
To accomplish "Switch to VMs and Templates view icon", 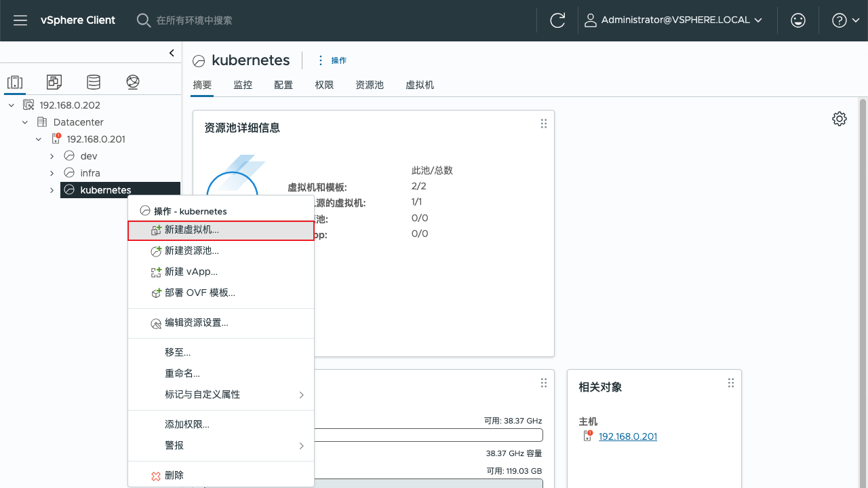I will point(54,83).
